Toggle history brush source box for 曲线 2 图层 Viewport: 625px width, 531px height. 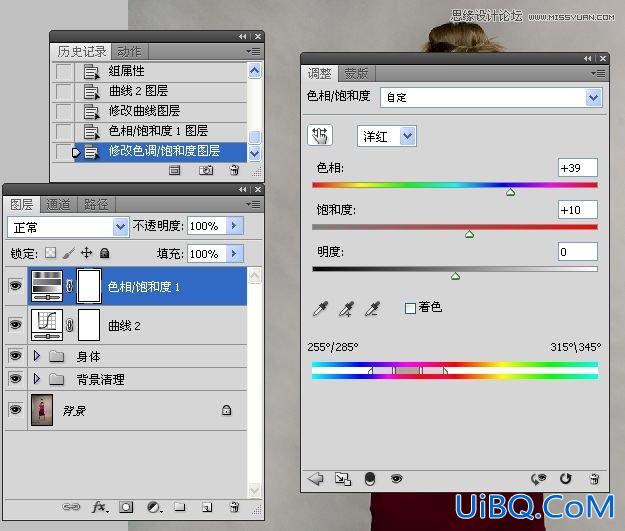click(x=63, y=92)
